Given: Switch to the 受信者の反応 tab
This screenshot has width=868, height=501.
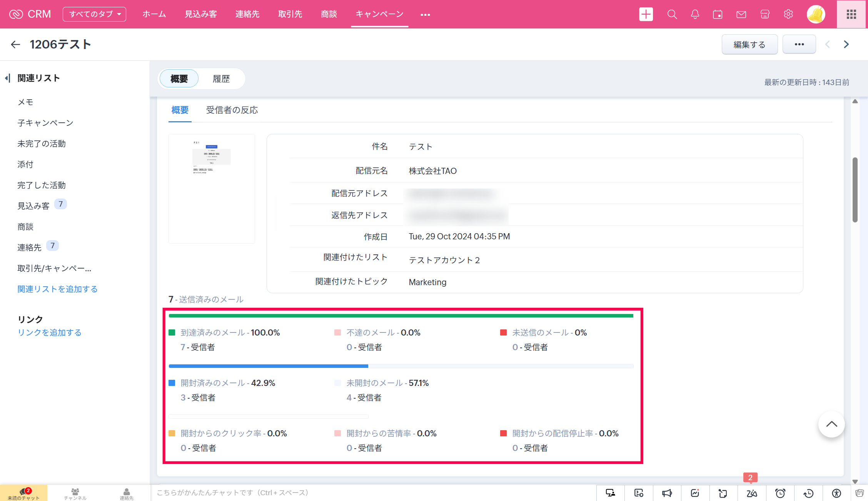Looking at the screenshot, I should pos(232,110).
